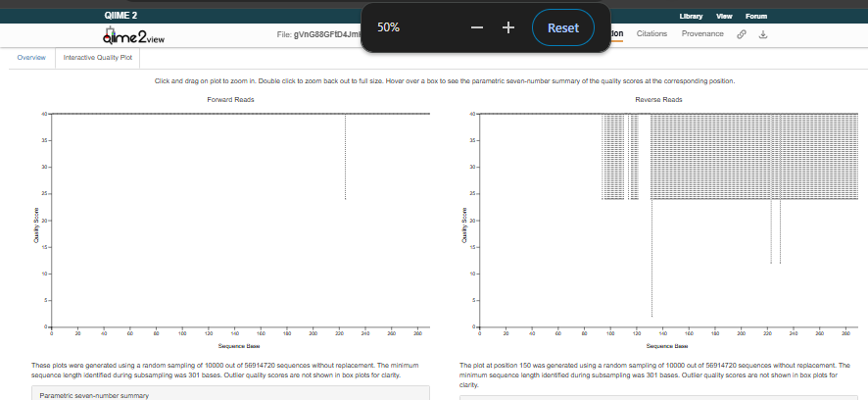
Task: Switch to the Provenance tab
Action: pyautogui.click(x=702, y=34)
